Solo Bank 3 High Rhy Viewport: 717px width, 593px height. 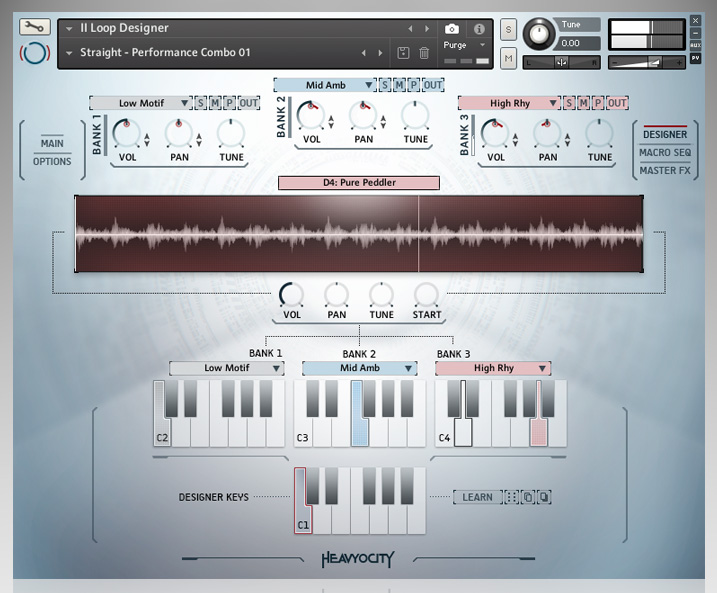coord(569,103)
